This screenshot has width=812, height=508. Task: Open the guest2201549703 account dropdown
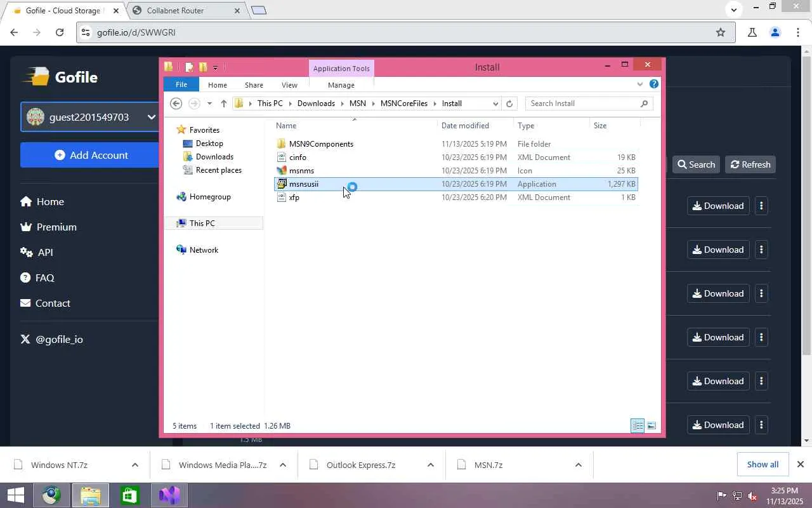pos(89,117)
